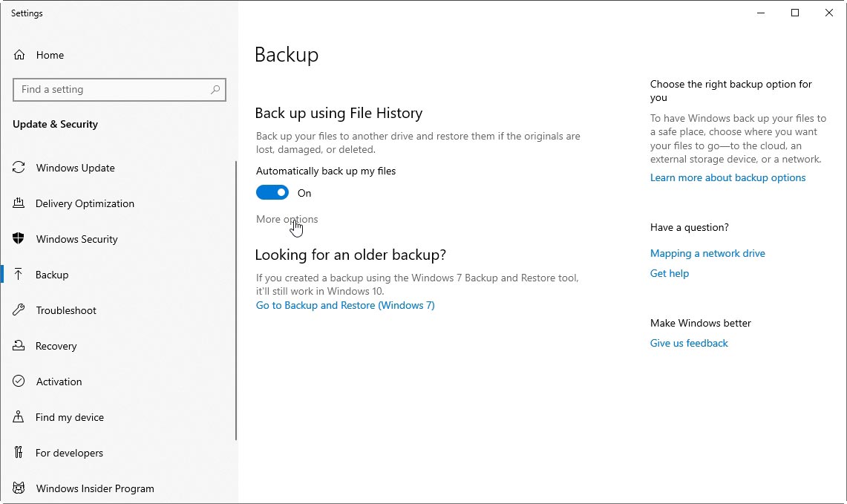Open Go to Backup and Restore (Windows 7)
Viewport: 847px width, 504px height.
[x=345, y=305]
